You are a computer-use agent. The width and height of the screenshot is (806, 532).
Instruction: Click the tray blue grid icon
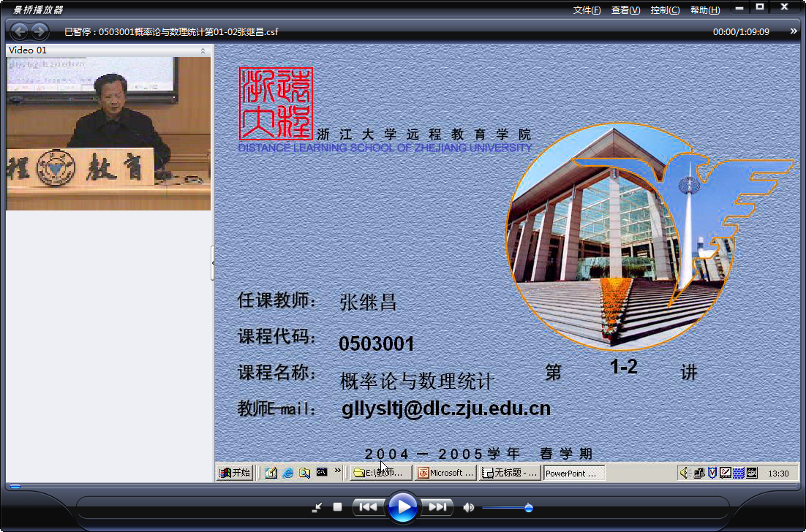pyautogui.click(x=739, y=473)
